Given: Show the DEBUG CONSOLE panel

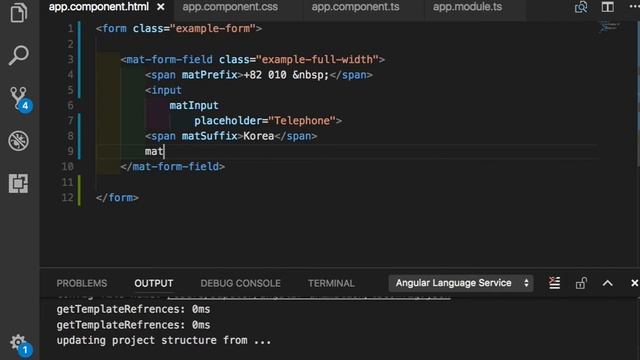Looking at the screenshot, I should pyautogui.click(x=240, y=283).
